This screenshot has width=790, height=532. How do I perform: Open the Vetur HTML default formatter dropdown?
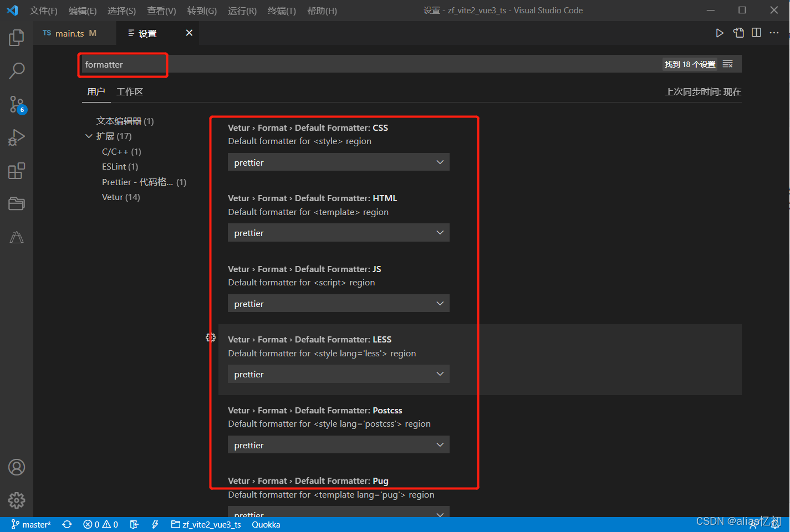tap(338, 232)
